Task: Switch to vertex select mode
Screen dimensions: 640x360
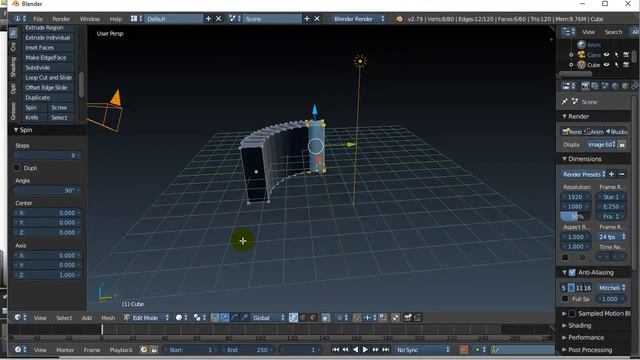Action: [x=293, y=317]
